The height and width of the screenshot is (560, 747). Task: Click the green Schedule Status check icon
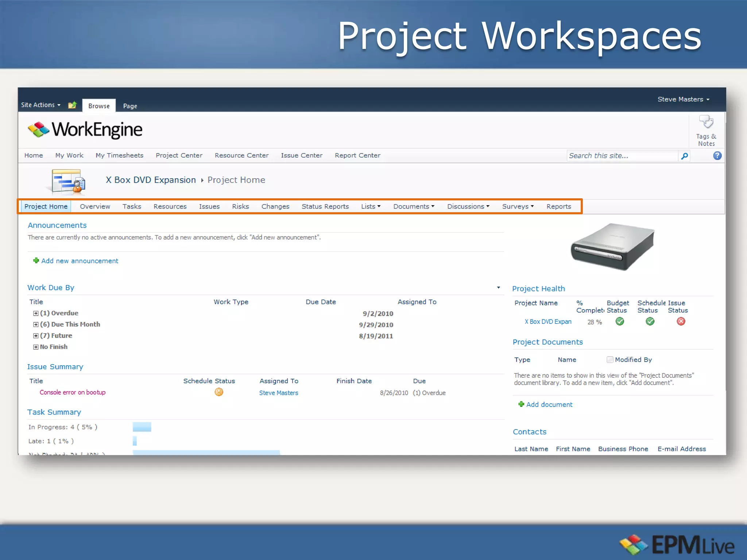coord(650,321)
